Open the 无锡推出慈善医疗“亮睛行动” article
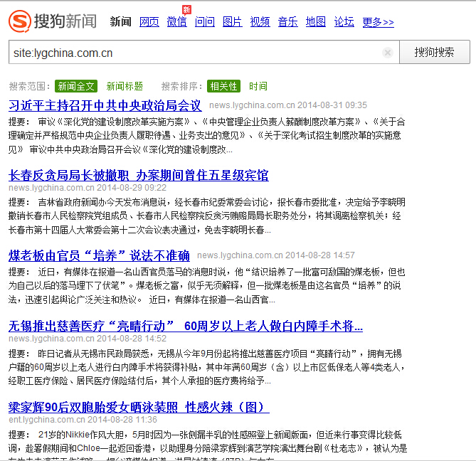476x461 pixels. [186, 326]
